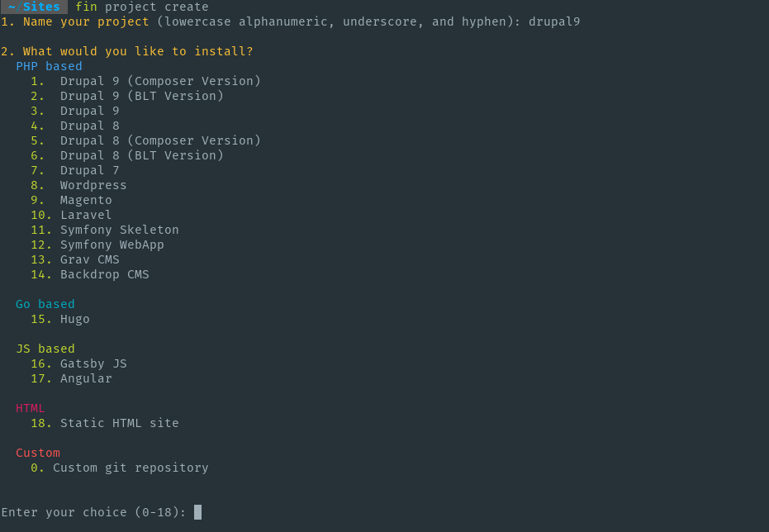Select the Static HTML site option
The image size is (769, 532).
pos(104,423)
